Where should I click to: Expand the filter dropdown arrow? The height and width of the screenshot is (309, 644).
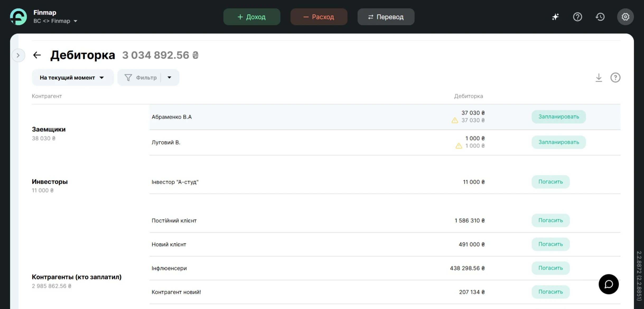click(169, 77)
